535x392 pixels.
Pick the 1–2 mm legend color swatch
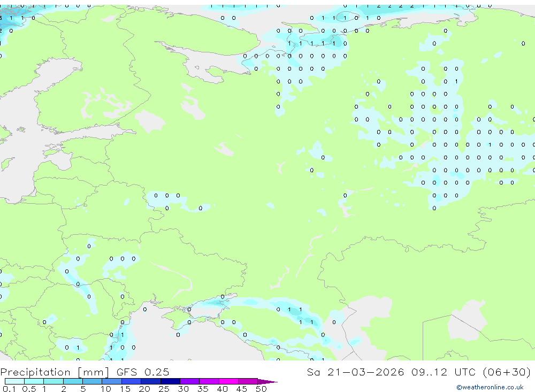(53, 381)
